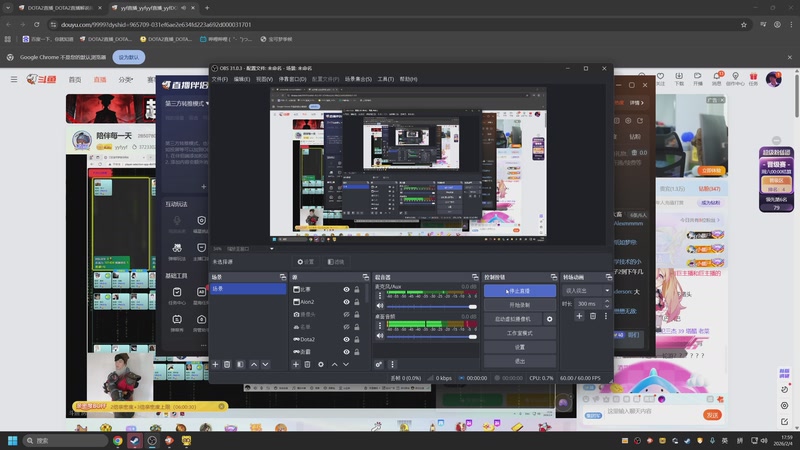Decrease transition duration with down arrow

[x=607, y=306]
